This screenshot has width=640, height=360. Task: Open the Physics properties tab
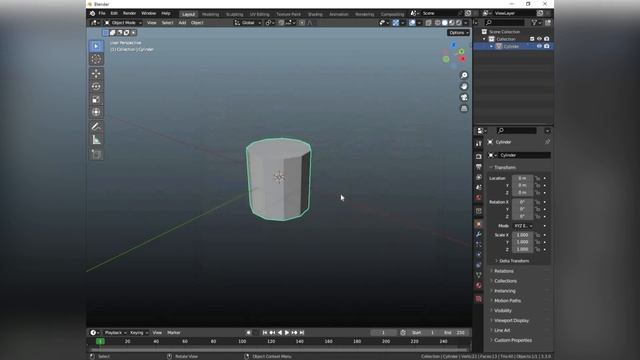point(479,255)
